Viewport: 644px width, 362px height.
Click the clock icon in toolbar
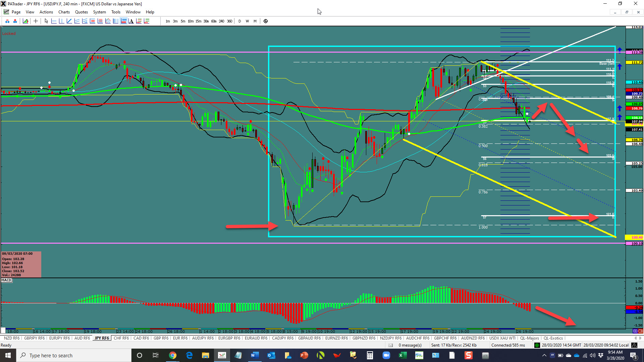point(266,21)
